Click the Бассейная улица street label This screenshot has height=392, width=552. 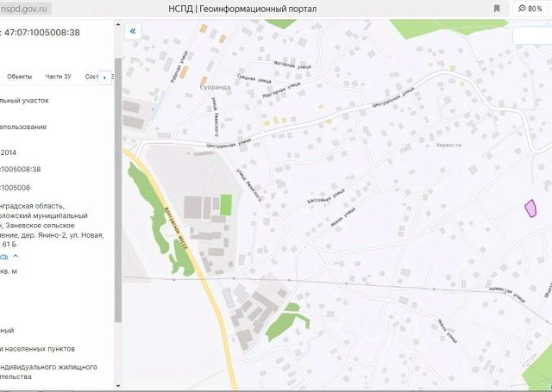coord(326,196)
